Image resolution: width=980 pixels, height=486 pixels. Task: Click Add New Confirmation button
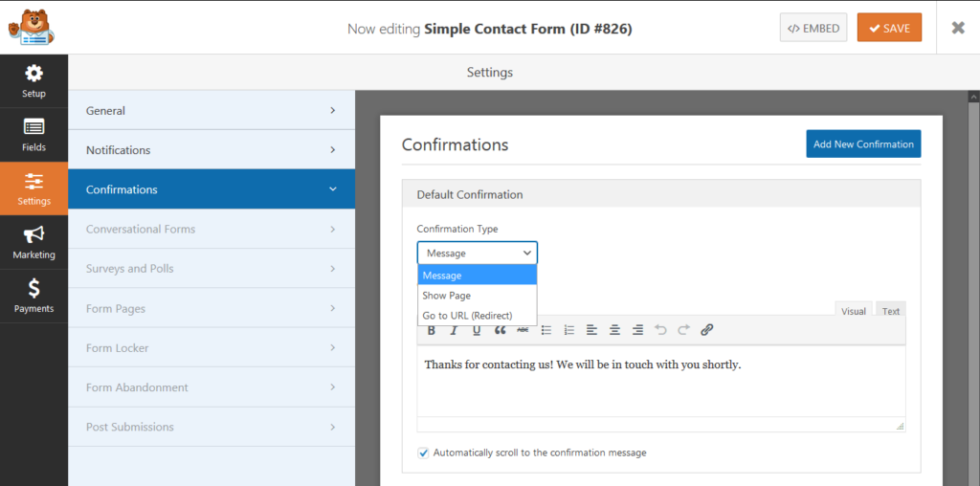click(863, 144)
